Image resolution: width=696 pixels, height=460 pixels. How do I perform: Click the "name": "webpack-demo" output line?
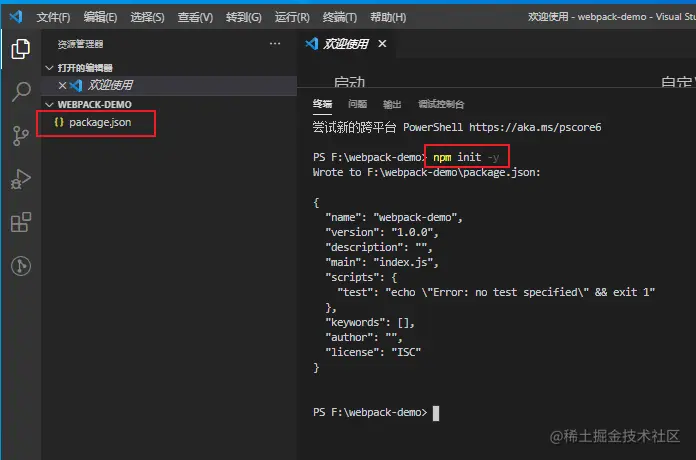pyautogui.click(x=394, y=218)
